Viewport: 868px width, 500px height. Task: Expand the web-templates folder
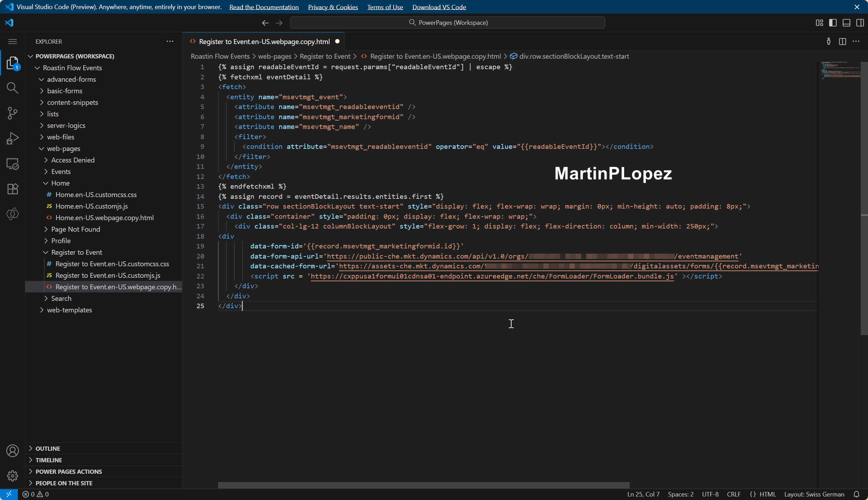[69, 310]
